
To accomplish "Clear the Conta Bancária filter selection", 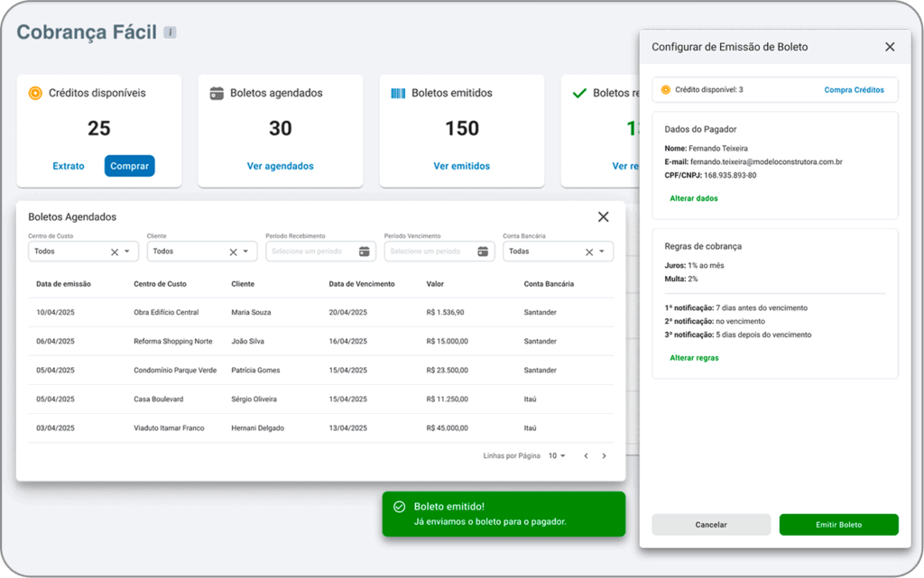I will [x=589, y=252].
